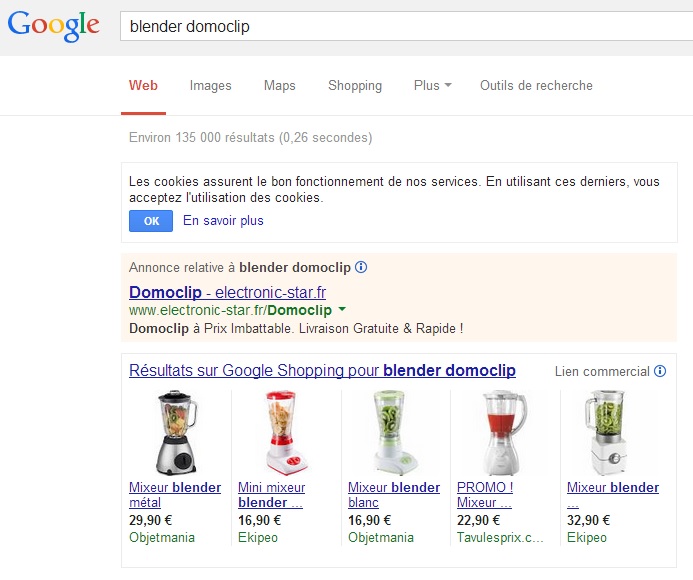Open Outils de recherche
Viewport: 693px width, 580px height.
coord(536,85)
